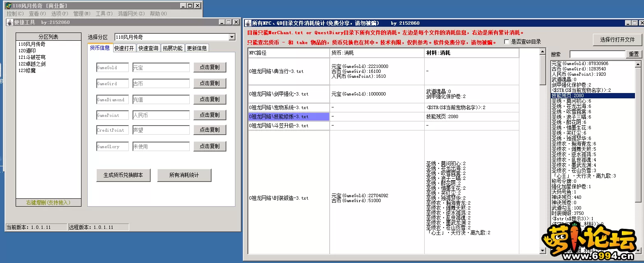
Task: Select row 0祖龙网络\斗笠升级-3.txt
Action: coord(289,126)
